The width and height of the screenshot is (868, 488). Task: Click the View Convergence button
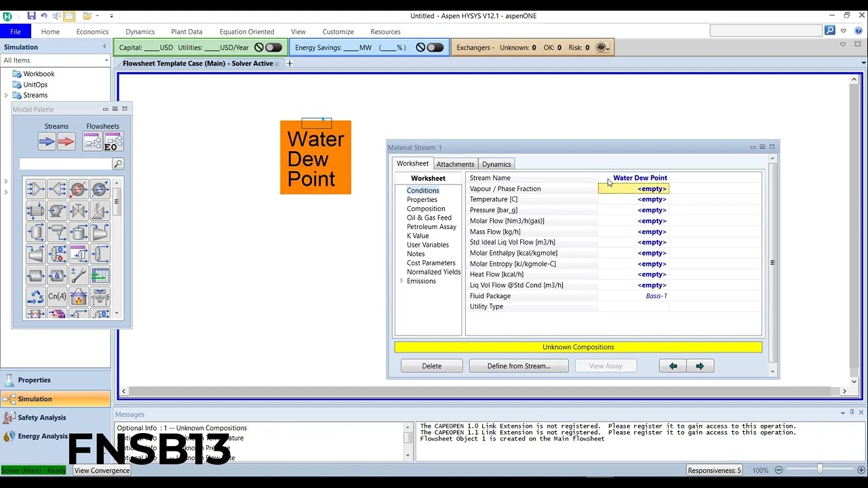[x=102, y=470]
